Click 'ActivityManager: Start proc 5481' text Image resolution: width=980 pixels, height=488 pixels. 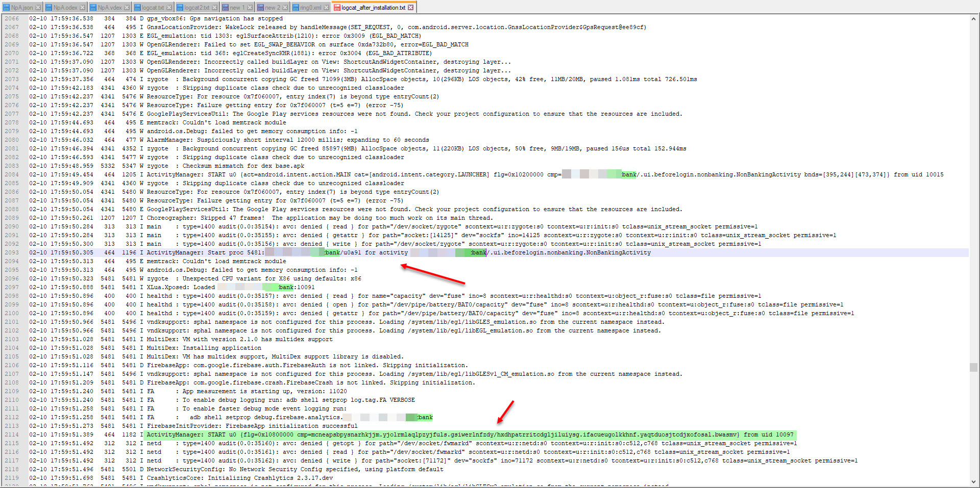[x=204, y=252]
